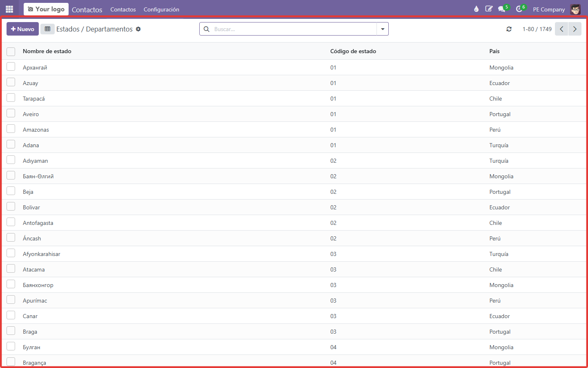Click the Contactos app title

(87, 9)
